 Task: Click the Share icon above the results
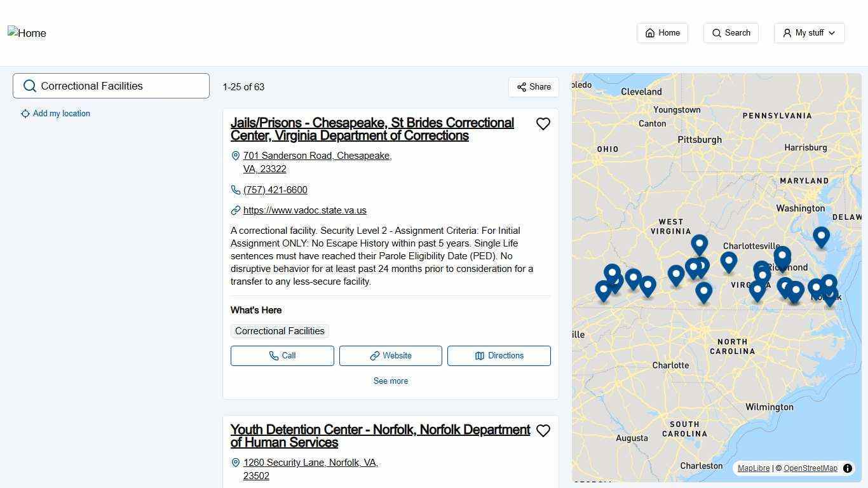[x=522, y=87]
